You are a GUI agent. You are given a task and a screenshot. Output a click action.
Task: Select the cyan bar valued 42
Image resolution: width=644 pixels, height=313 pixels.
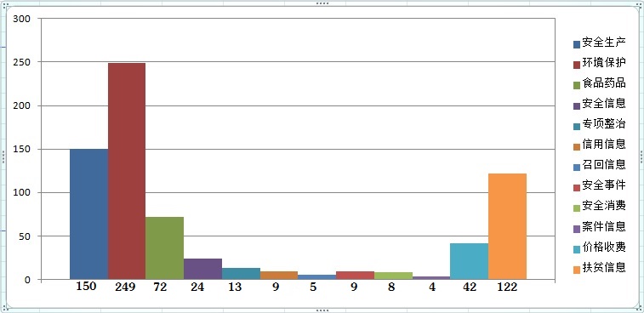(x=469, y=261)
